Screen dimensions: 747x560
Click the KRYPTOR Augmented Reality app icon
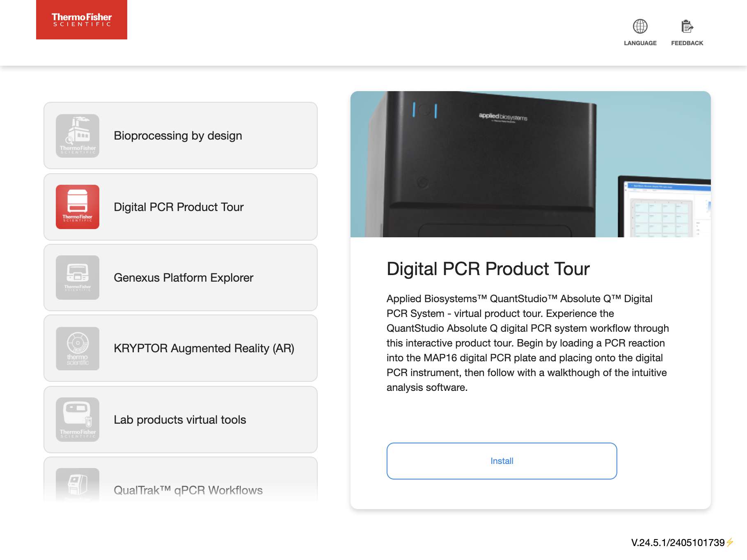coord(78,349)
